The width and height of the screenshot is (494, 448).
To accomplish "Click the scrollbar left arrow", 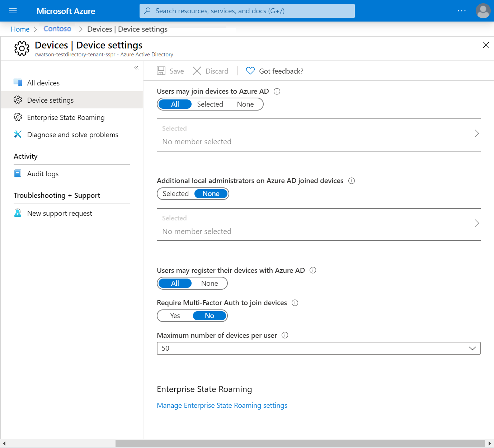I will [x=4, y=444].
